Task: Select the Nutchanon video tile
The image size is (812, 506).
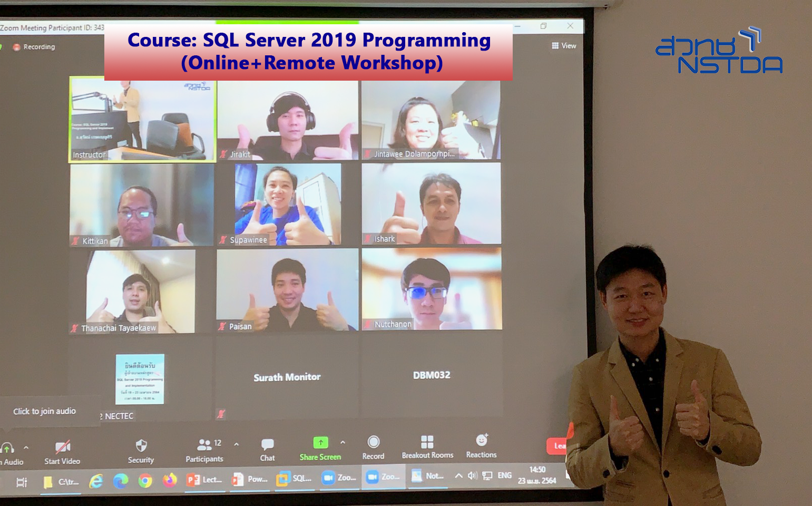Action: click(432, 289)
